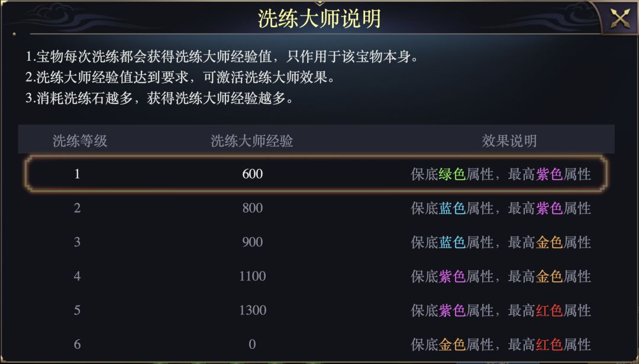Viewport: 639px width, 364px height.
Task: Click the 1100 experience value
Action: (252, 276)
